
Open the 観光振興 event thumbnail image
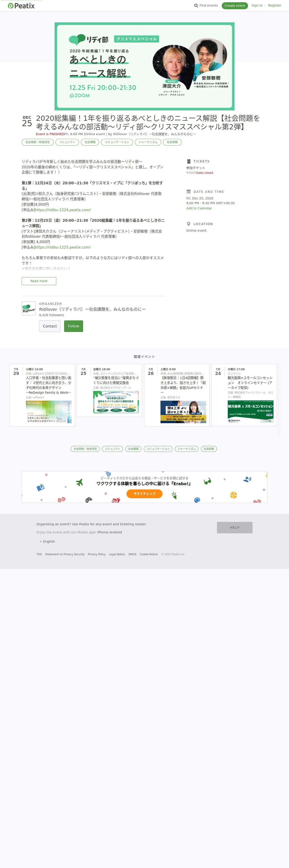[x=251, y=412]
